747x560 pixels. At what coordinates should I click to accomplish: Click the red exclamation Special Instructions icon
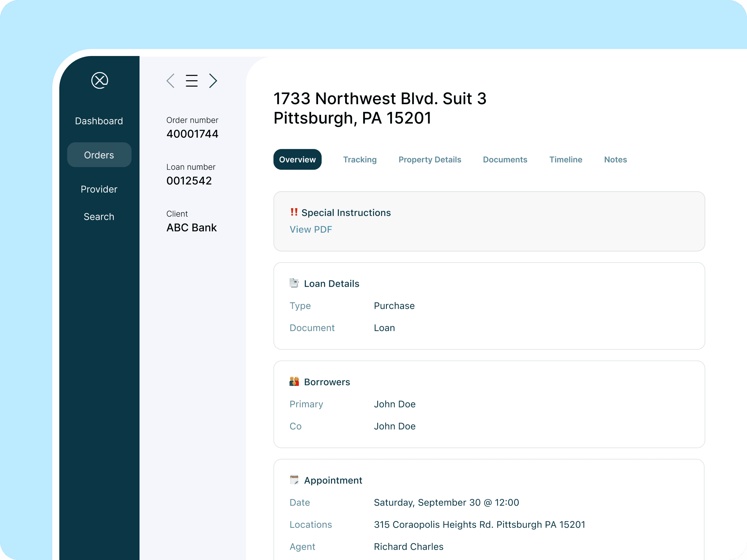(x=294, y=212)
